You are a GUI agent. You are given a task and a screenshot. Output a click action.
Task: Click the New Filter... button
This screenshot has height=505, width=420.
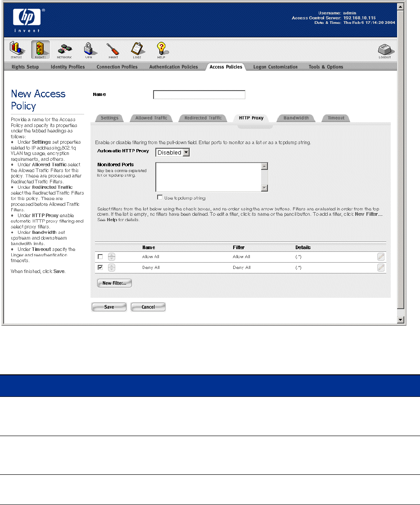(x=114, y=283)
